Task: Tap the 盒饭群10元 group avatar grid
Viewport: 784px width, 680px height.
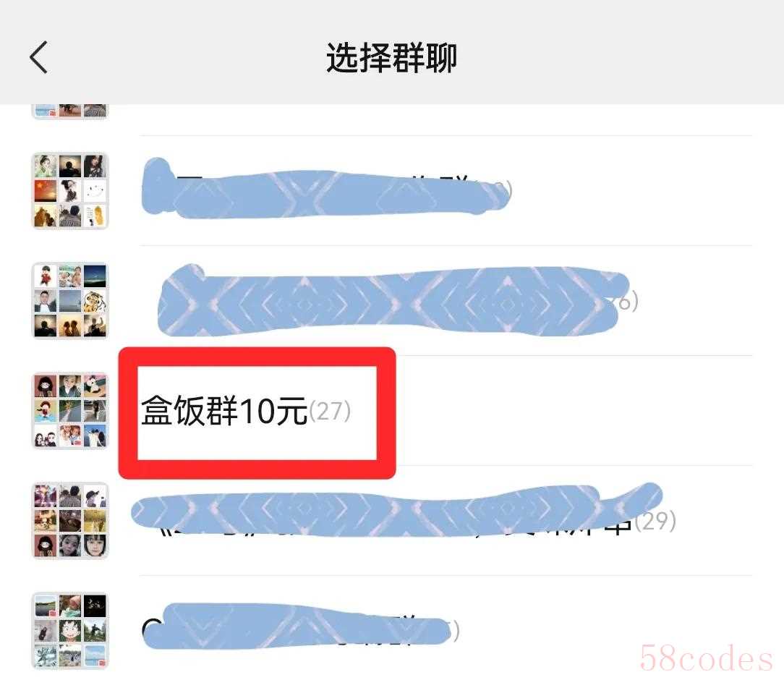Action: [70, 410]
